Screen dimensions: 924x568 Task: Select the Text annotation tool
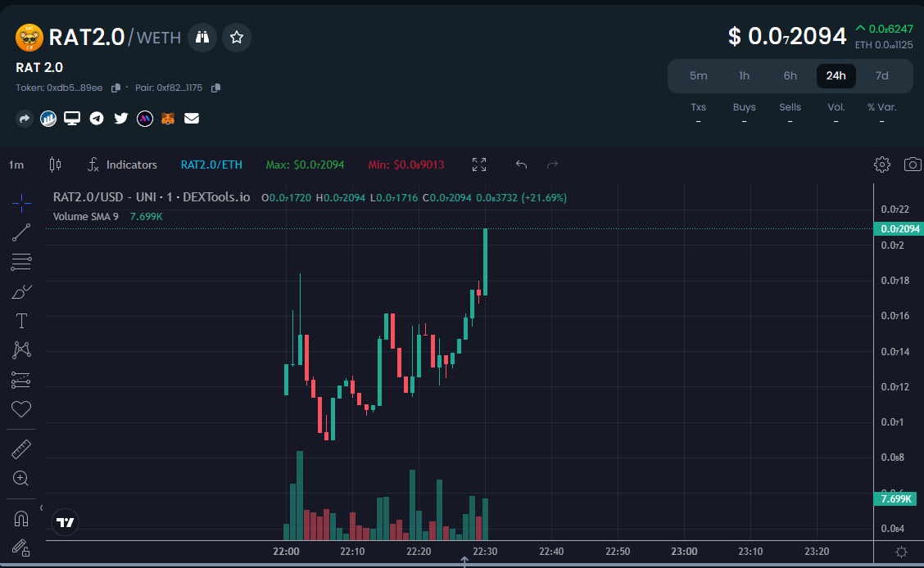pos(21,321)
